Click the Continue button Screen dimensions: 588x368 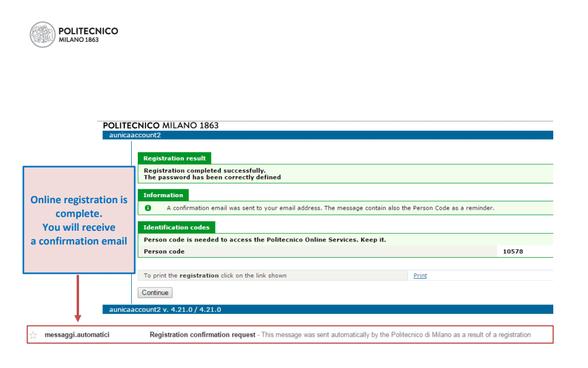(x=155, y=292)
